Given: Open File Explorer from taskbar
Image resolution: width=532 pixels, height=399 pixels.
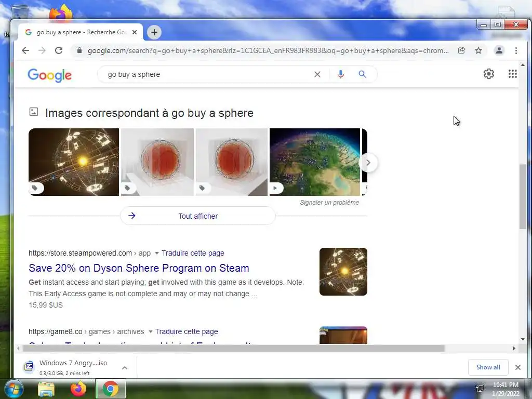Looking at the screenshot, I should coord(46,389).
